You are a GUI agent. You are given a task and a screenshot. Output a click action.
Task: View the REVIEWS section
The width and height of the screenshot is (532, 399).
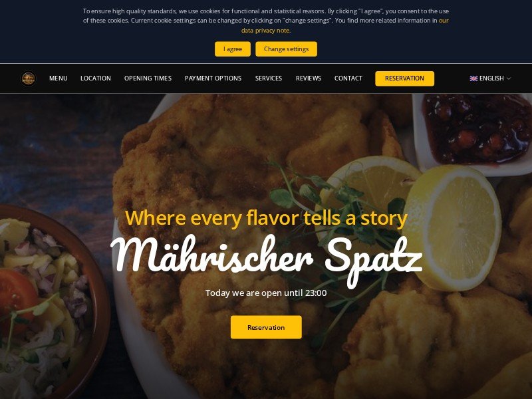pos(309,78)
